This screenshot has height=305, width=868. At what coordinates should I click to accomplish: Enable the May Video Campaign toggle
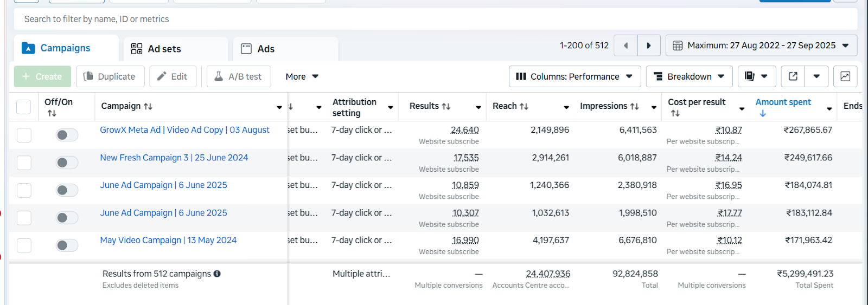(67, 245)
